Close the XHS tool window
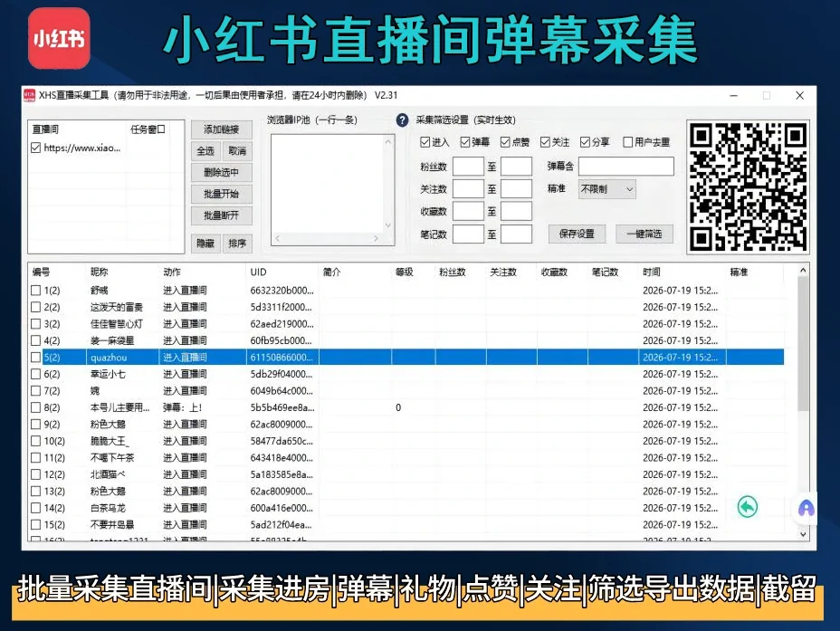This screenshot has height=631, width=840. (800, 95)
